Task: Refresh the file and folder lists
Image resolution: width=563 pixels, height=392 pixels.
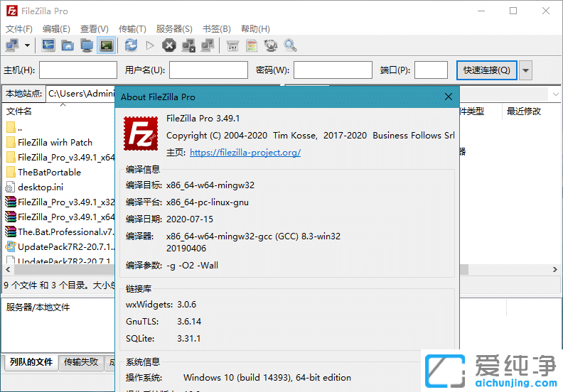Action: point(131,45)
